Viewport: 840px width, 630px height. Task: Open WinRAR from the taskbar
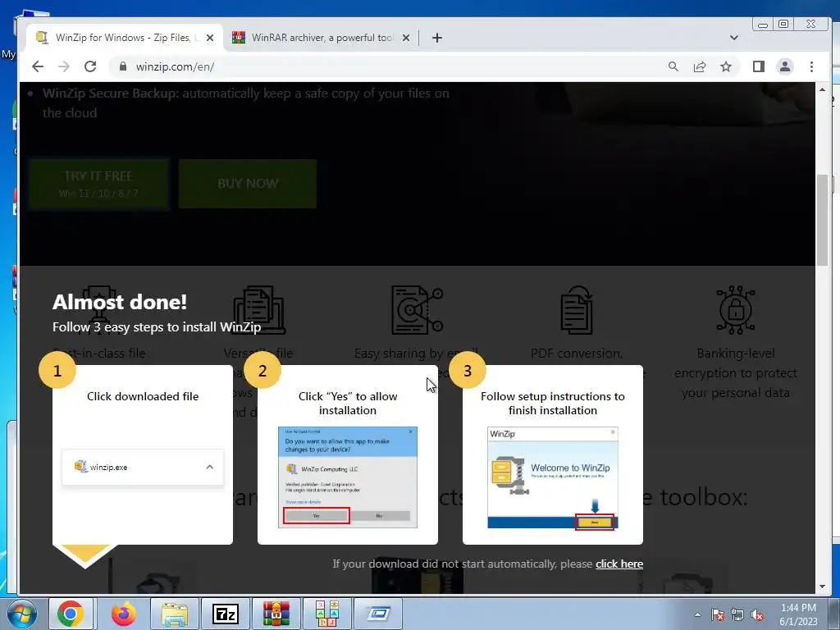click(x=276, y=614)
